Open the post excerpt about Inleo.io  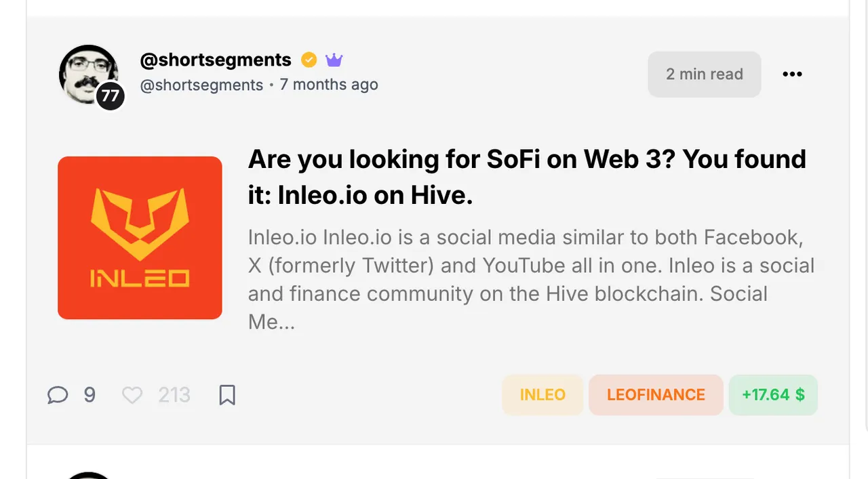[x=531, y=280]
